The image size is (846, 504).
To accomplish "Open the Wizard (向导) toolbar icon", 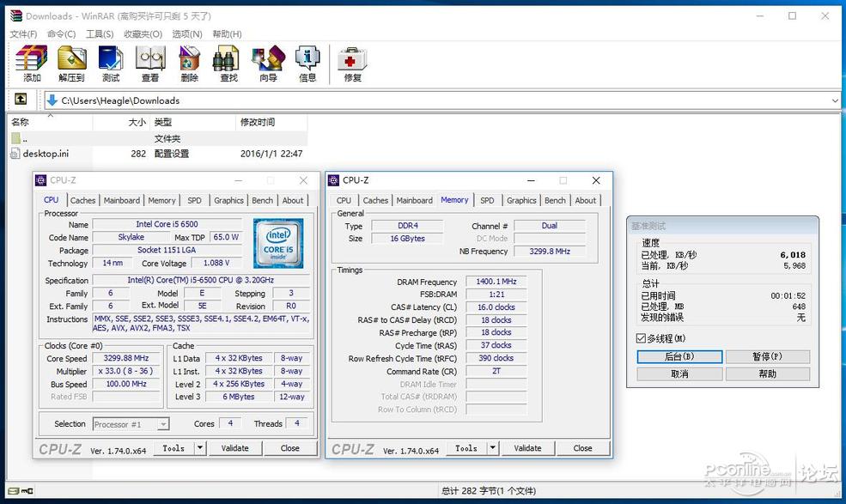I will [x=268, y=64].
